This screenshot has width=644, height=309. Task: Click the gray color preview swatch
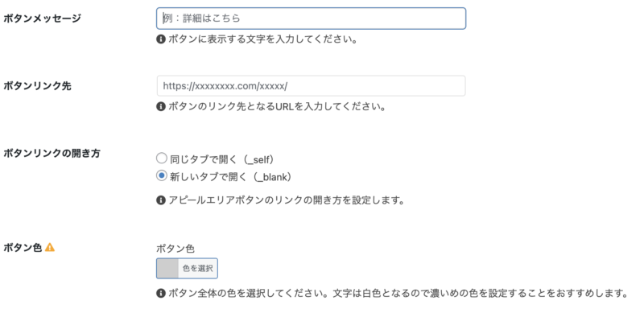[x=168, y=269]
